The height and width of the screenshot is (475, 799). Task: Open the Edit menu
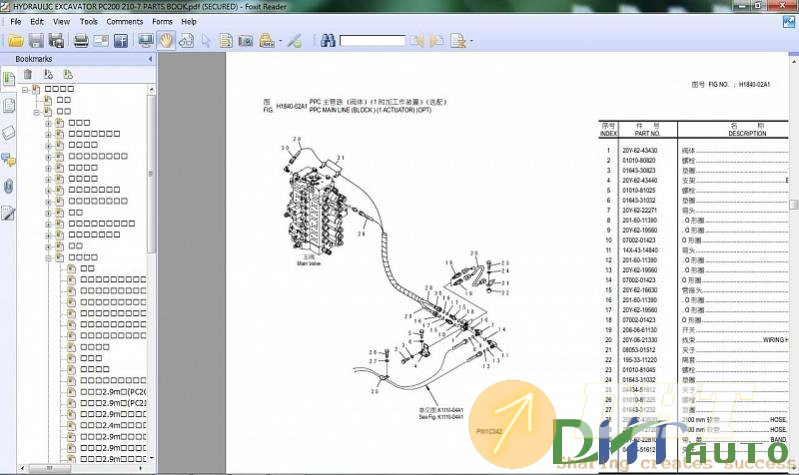click(x=37, y=21)
